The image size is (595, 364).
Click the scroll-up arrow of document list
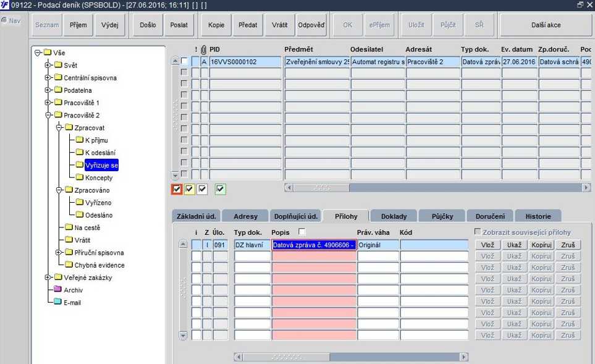[175, 61]
